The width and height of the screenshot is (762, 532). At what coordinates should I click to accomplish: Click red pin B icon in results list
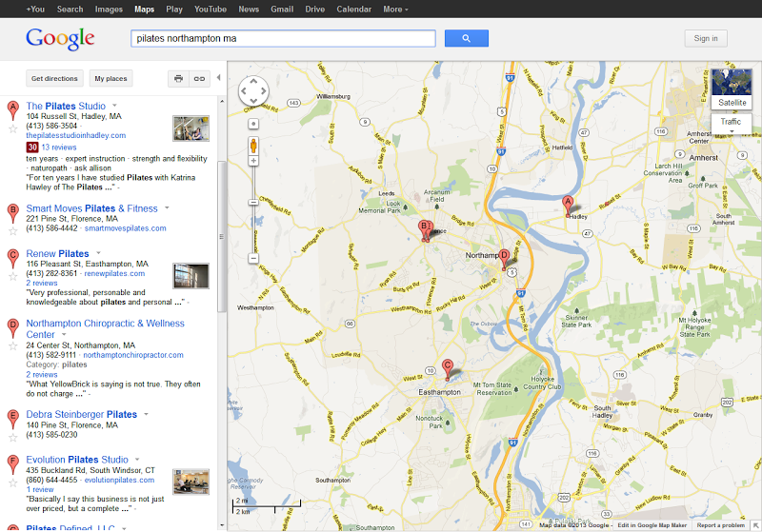[x=13, y=213]
